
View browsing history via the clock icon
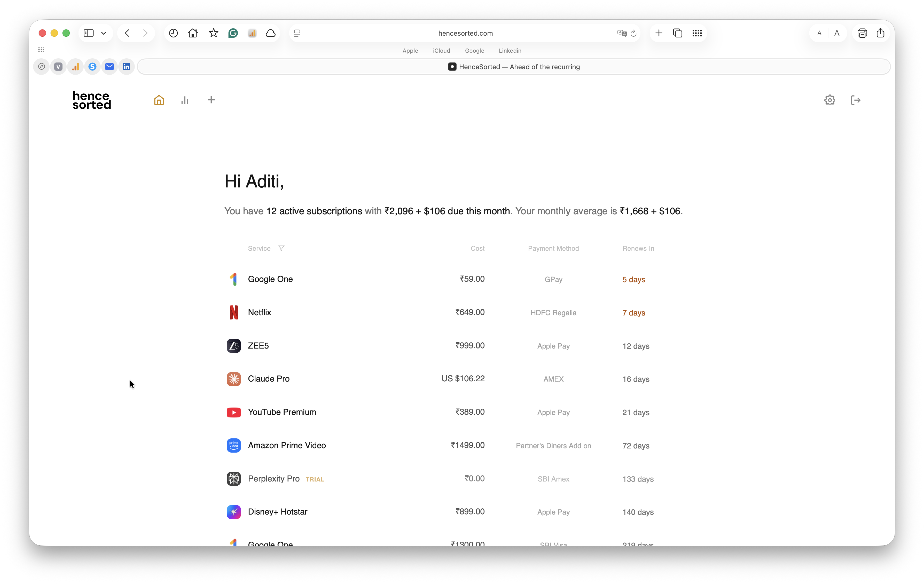click(173, 33)
